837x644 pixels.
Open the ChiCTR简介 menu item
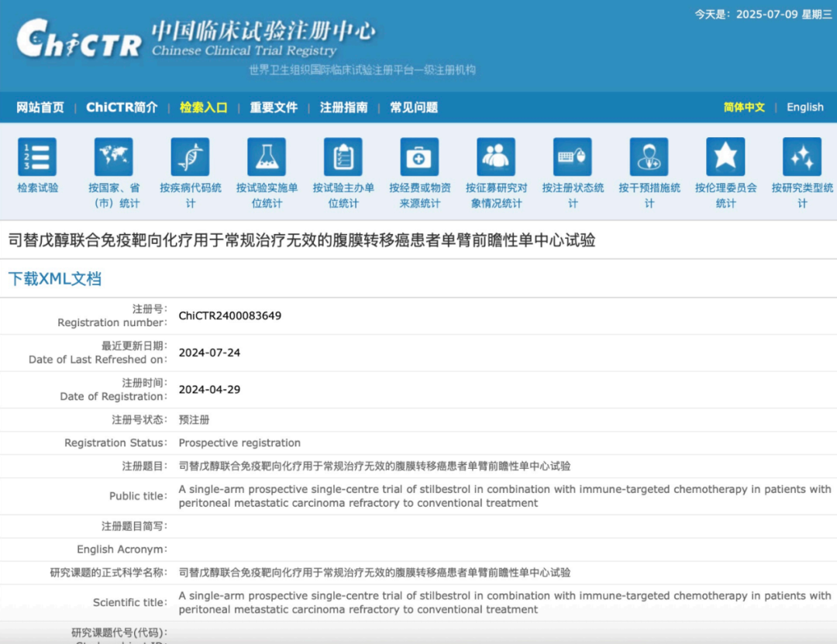(122, 108)
